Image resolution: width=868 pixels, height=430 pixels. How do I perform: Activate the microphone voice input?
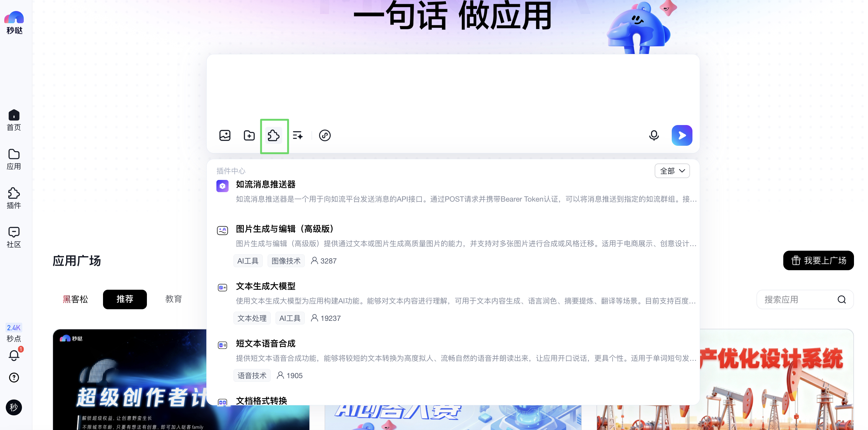pyautogui.click(x=654, y=136)
